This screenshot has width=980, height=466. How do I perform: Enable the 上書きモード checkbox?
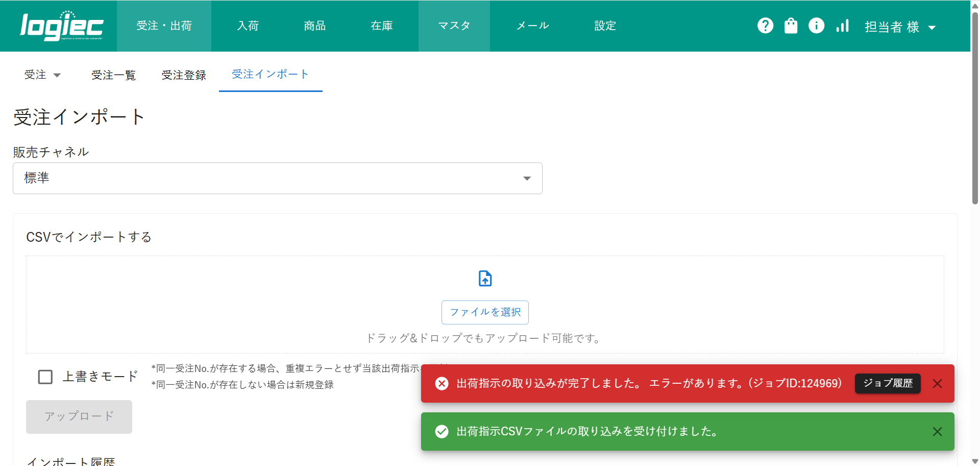click(x=45, y=377)
